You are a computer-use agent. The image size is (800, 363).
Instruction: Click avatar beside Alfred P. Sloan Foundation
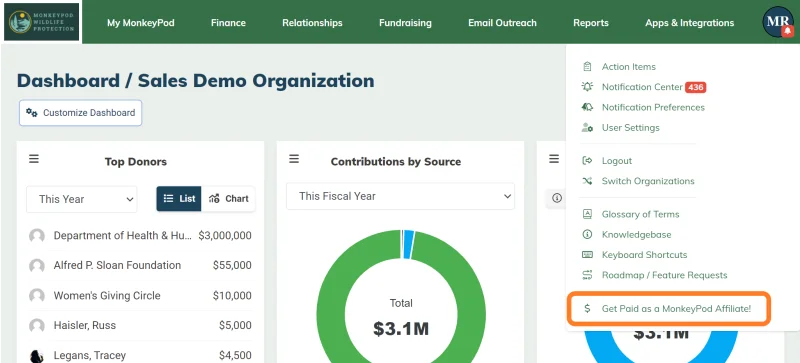37,266
